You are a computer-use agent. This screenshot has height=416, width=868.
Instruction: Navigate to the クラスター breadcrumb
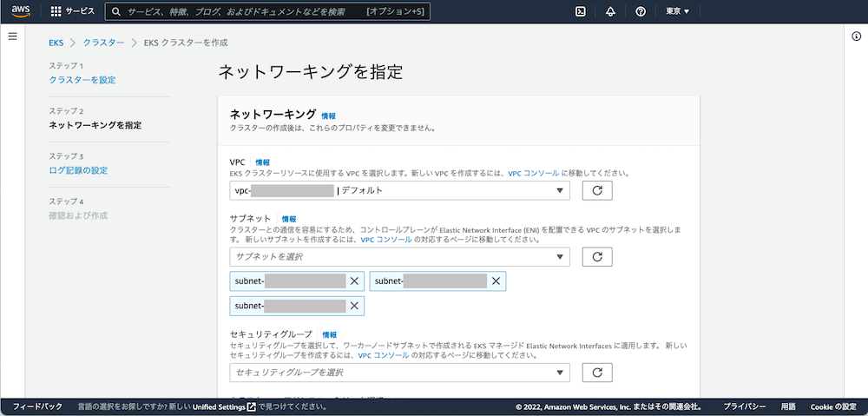[x=103, y=42]
